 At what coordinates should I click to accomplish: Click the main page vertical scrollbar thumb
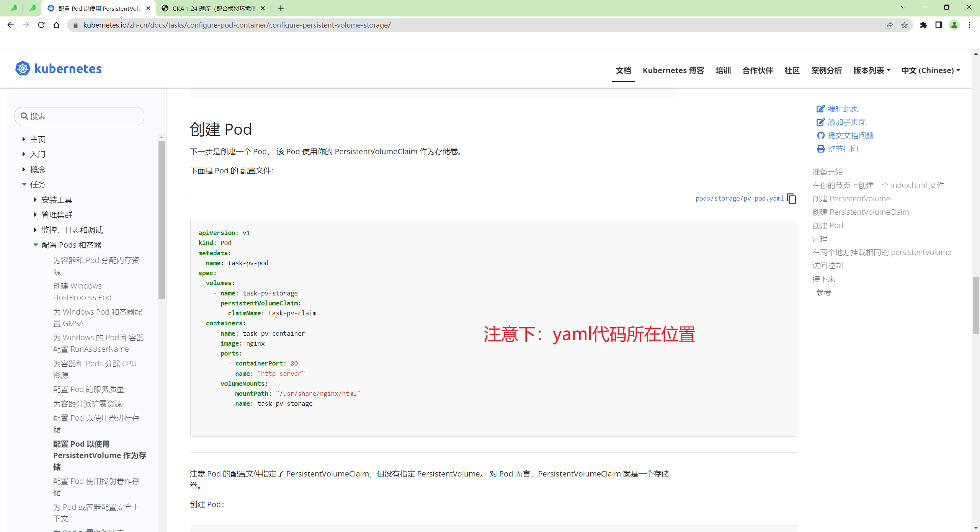[x=976, y=305]
